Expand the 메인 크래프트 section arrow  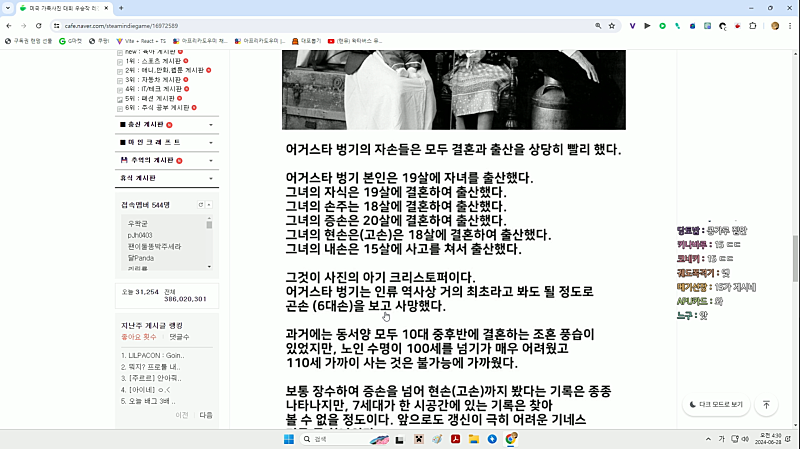[x=211, y=142]
